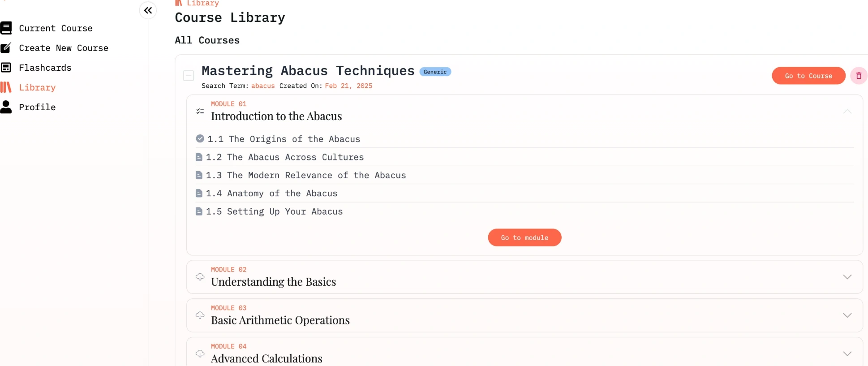
Task: Open Create New Course via the pencil icon
Action: pos(6,47)
